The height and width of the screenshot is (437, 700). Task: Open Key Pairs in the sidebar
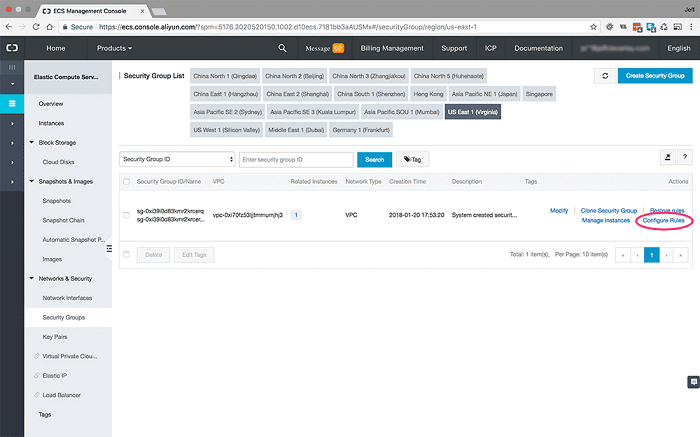point(55,337)
